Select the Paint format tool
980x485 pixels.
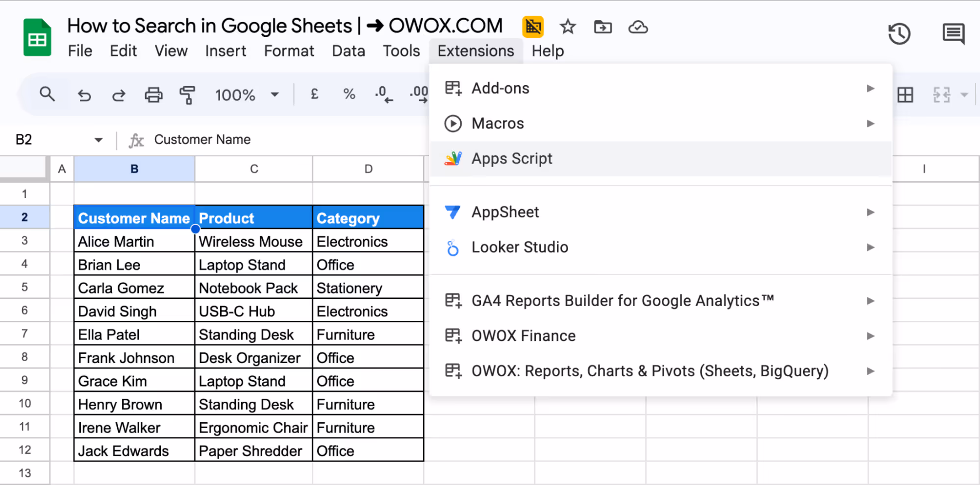click(x=187, y=95)
